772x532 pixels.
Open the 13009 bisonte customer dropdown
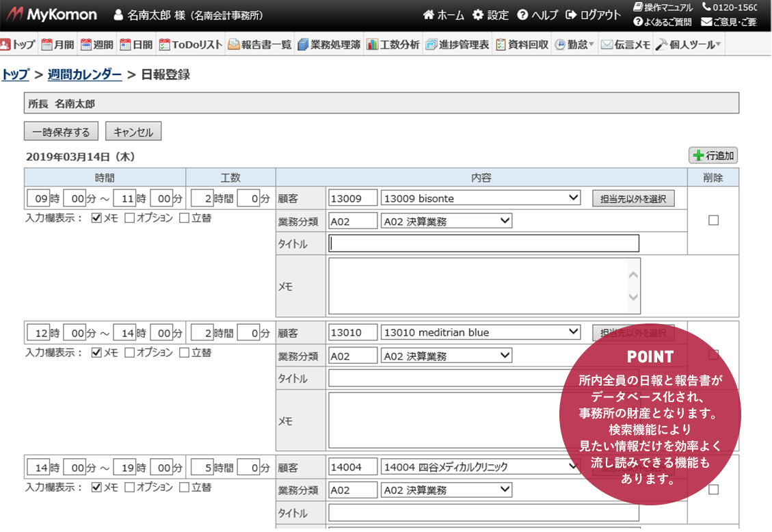pyautogui.click(x=481, y=198)
